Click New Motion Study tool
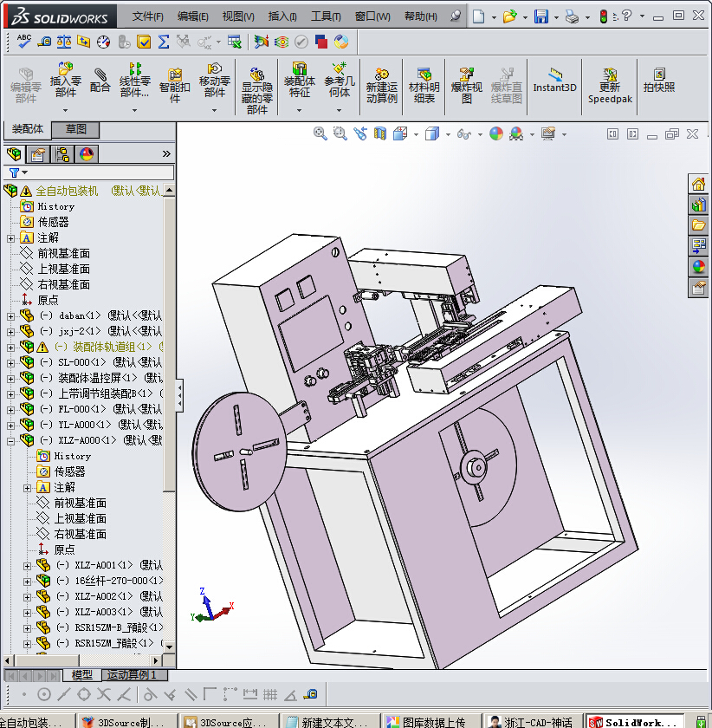712x728 pixels. pyautogui.click(x=381, y=86)
